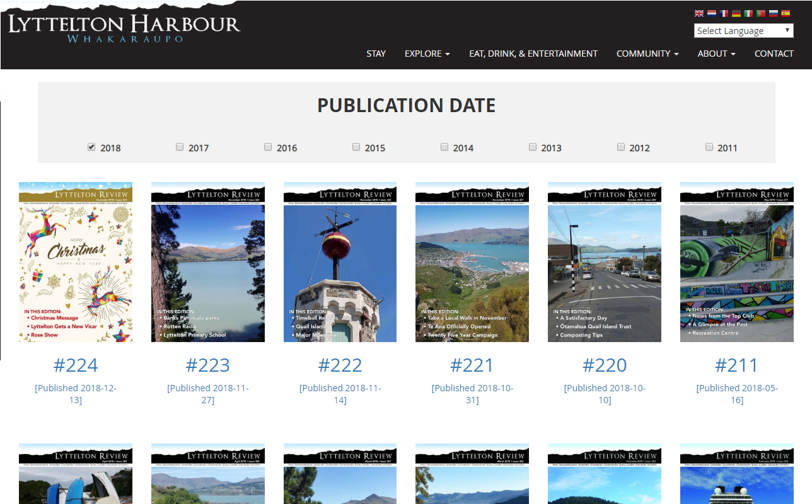Screen dimensions: 812x504
Task: Click the #223 issue number
Action: coord(208,365)
